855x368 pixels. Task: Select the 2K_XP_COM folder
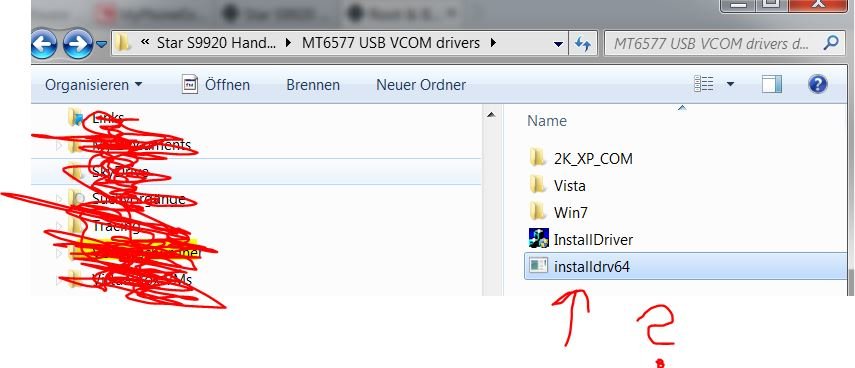coord(581,159)
